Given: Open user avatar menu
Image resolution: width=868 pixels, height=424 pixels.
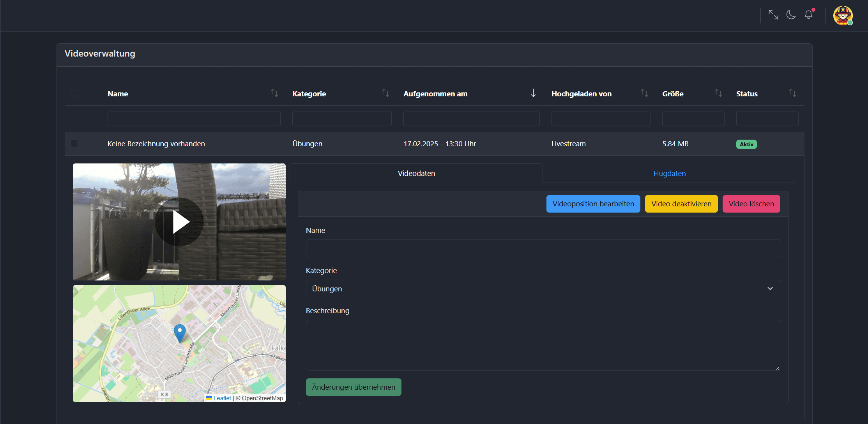Looking at the screenshot, I should pos(843,16).
